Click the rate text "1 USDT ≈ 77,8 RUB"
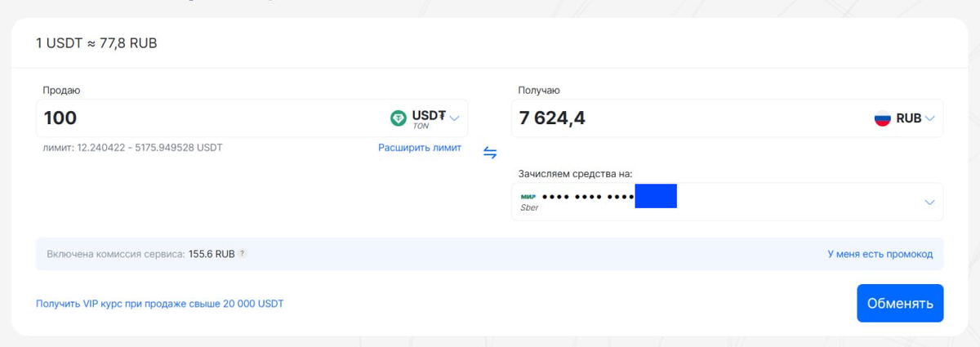This screenshot has width=980, height=347. (x=96, y=43)
